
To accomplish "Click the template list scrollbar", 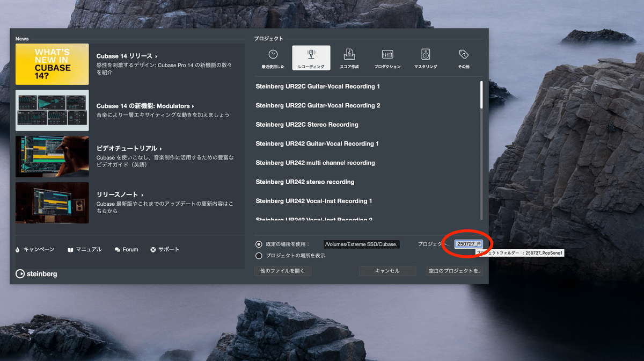I will point(481,95).
